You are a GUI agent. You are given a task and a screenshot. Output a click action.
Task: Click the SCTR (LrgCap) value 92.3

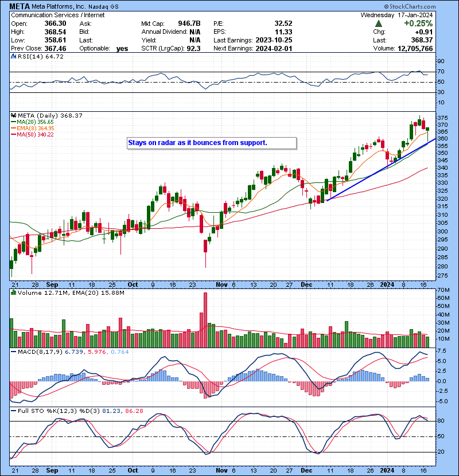[193, 49]
